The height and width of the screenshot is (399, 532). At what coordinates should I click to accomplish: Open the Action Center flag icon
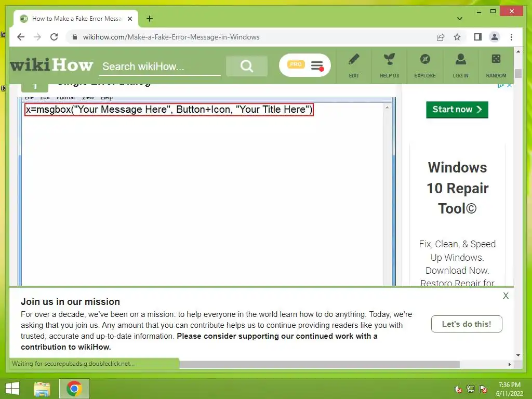483,389
